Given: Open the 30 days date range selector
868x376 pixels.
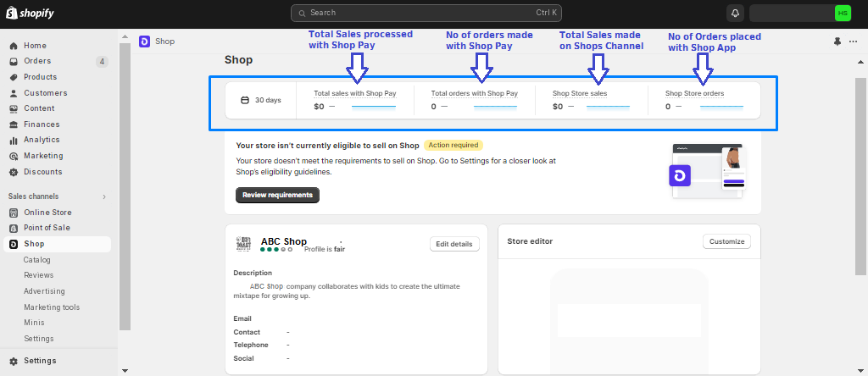Looking at the screenshot, I should coord(261,100).
